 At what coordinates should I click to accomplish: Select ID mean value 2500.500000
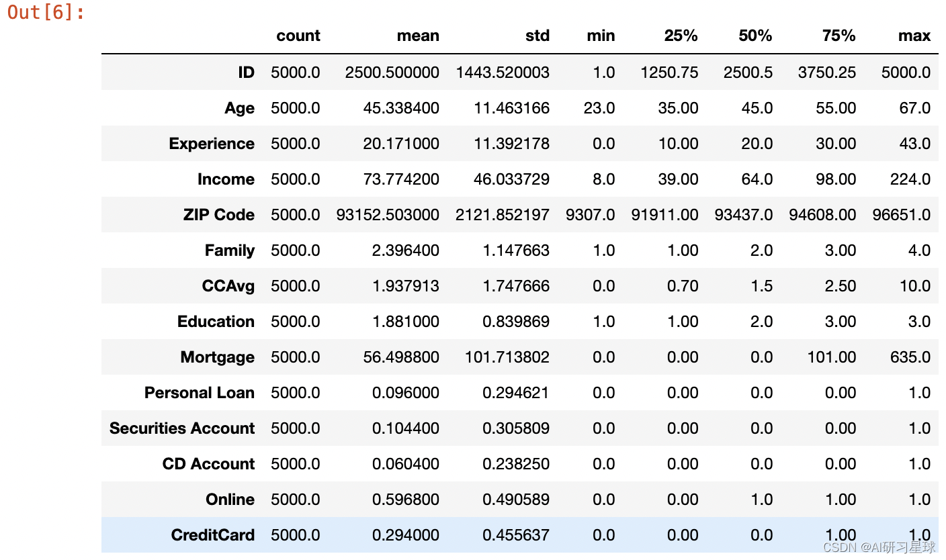392,73
